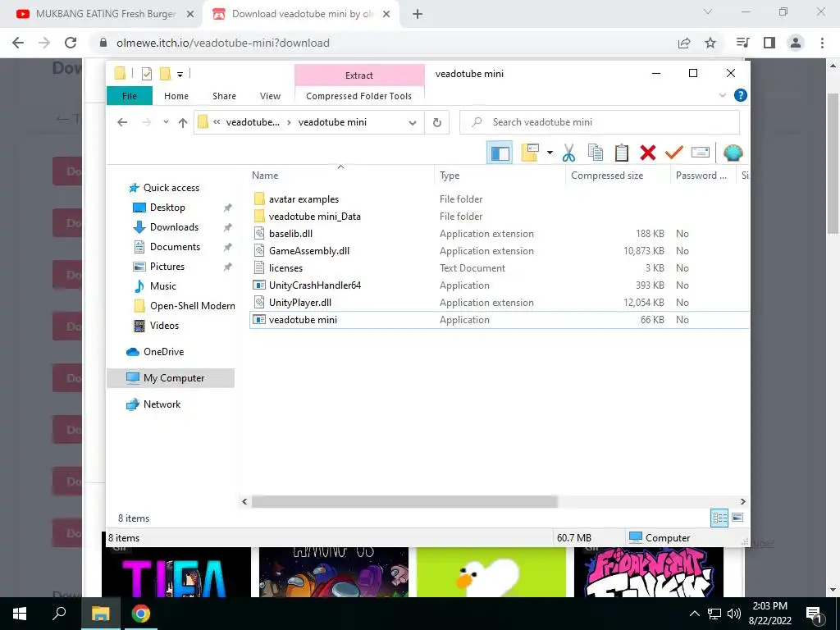Select OneDrive in navigation pane
The image size is (840, 630).
tap(163, 352)
